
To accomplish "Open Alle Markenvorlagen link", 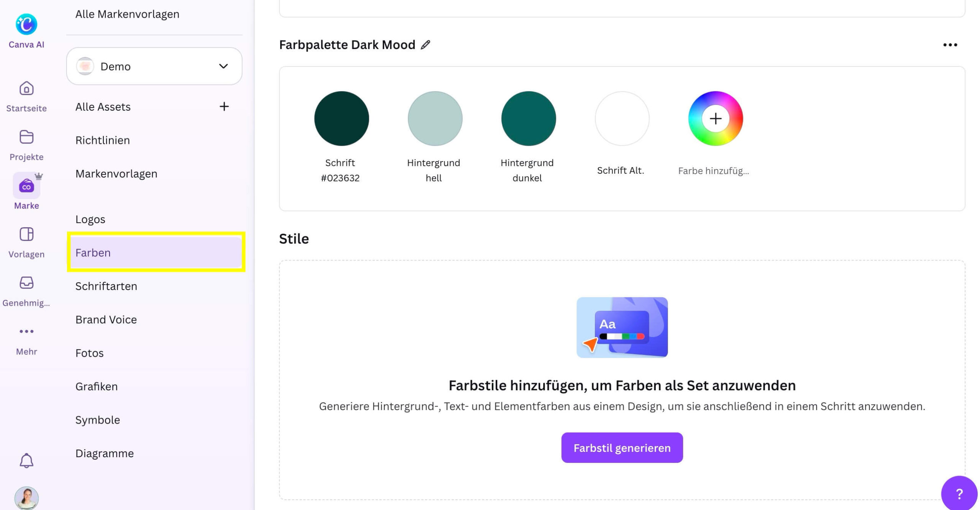I will (x=127, y=14).
